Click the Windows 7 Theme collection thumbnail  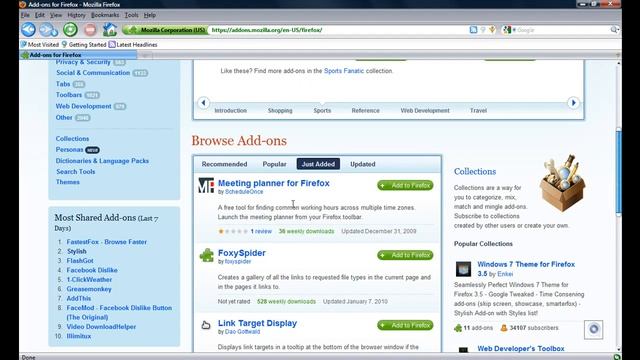click(x=463, y=269)
